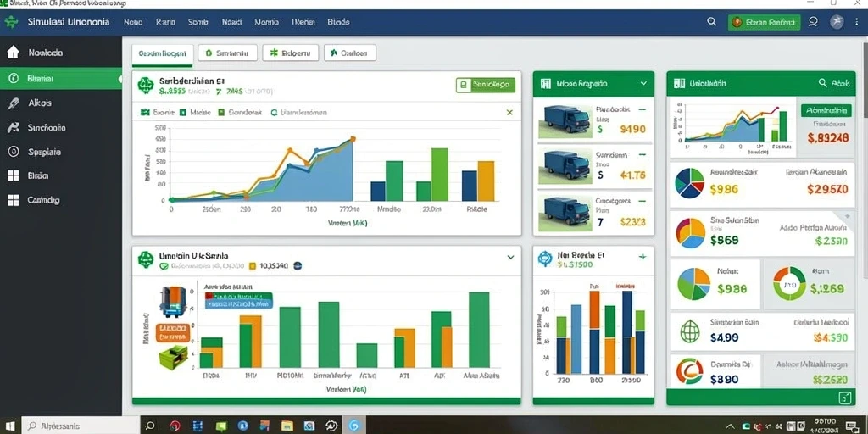868x434 pixels.
Task: Click the green button in the top bar
Action: pos(764,22)
